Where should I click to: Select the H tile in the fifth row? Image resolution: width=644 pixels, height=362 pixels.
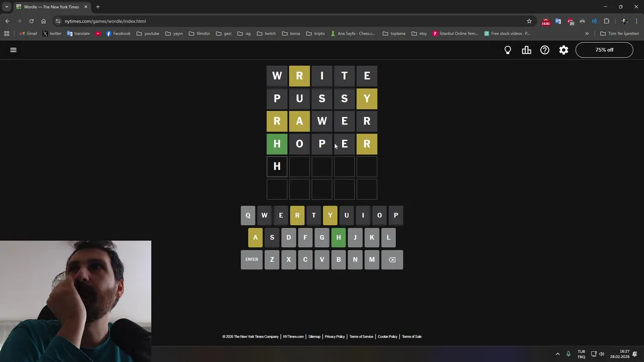click(x=277, y=166)
